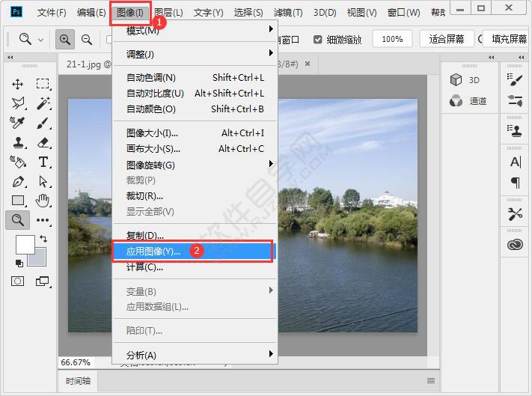Pick the white foreground color swatch
Image resolution: width=532 pixels, height=396 pixels.
click(25, 244)
